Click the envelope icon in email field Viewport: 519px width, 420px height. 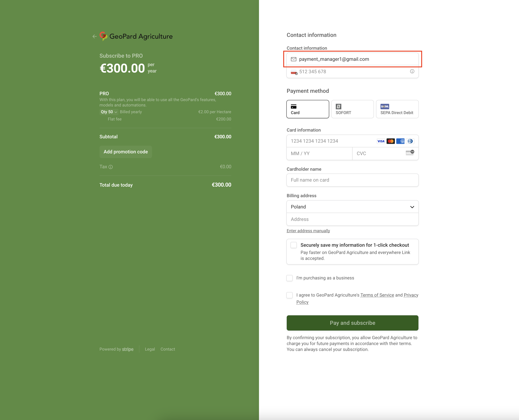(293, 59)
